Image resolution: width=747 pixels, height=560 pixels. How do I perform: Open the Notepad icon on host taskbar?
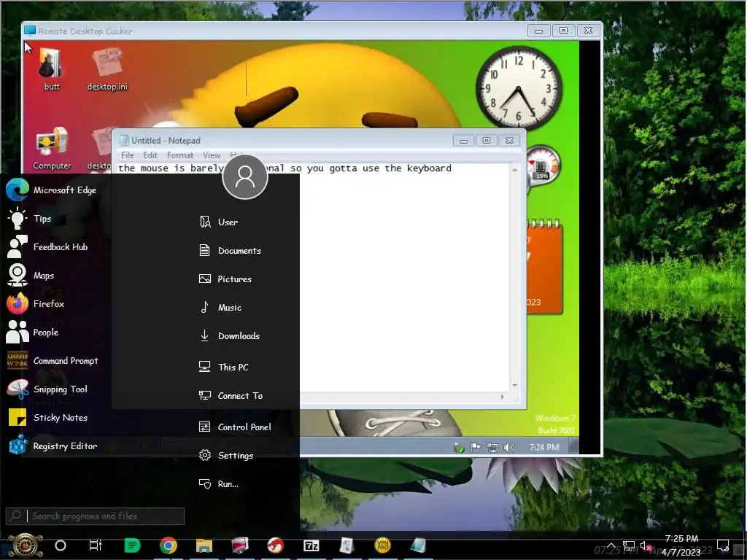(x=418, y=545)
